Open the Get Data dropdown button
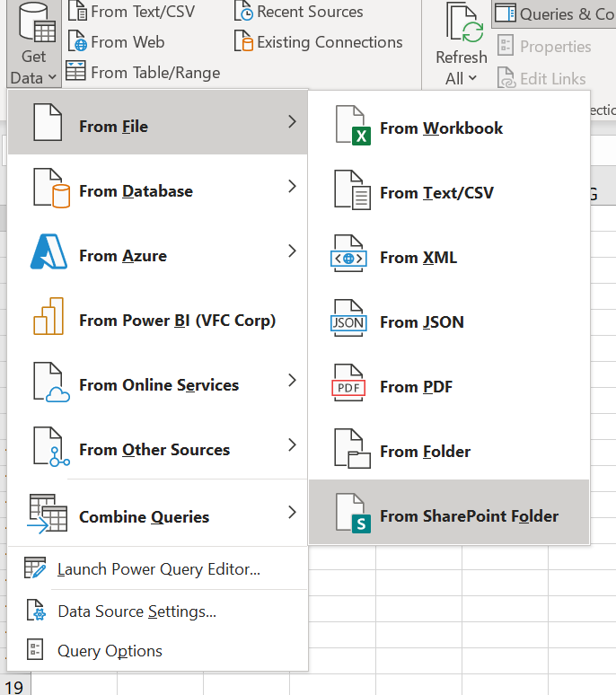The width and height of the screenshot is (616, 695). click(34, 44)
